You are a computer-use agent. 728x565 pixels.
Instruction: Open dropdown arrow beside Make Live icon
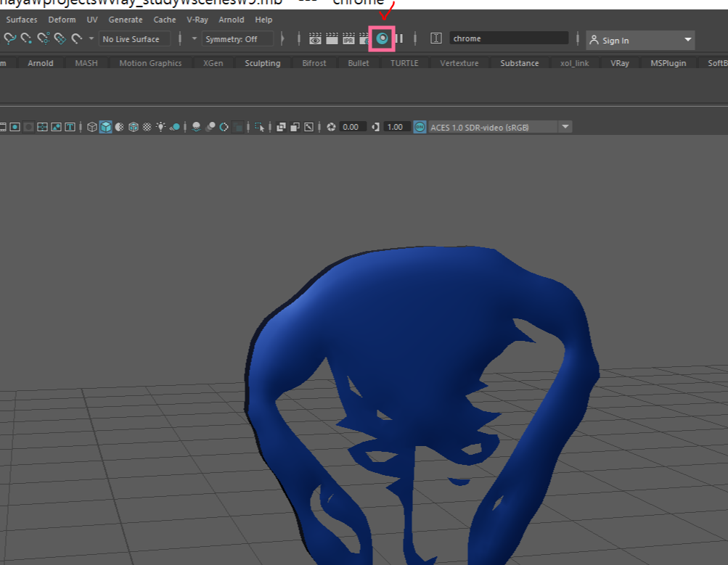coord(91,38)
